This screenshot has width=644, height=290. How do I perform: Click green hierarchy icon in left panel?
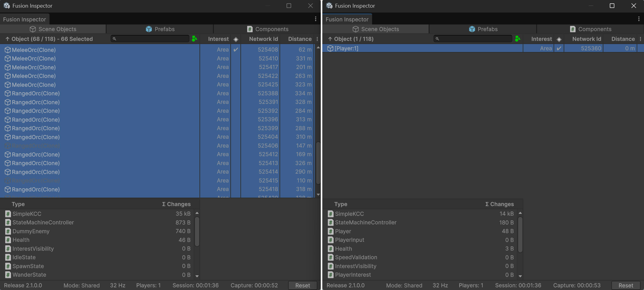click(x=194, y=39)
